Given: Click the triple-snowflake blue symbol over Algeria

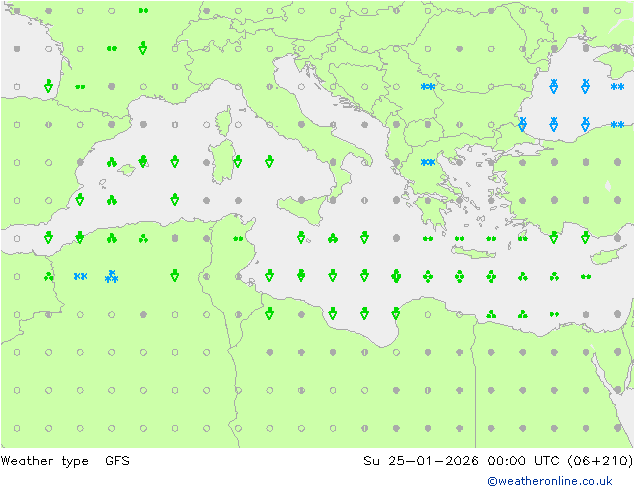Looking at the screenshot, I should pos(111,277).
